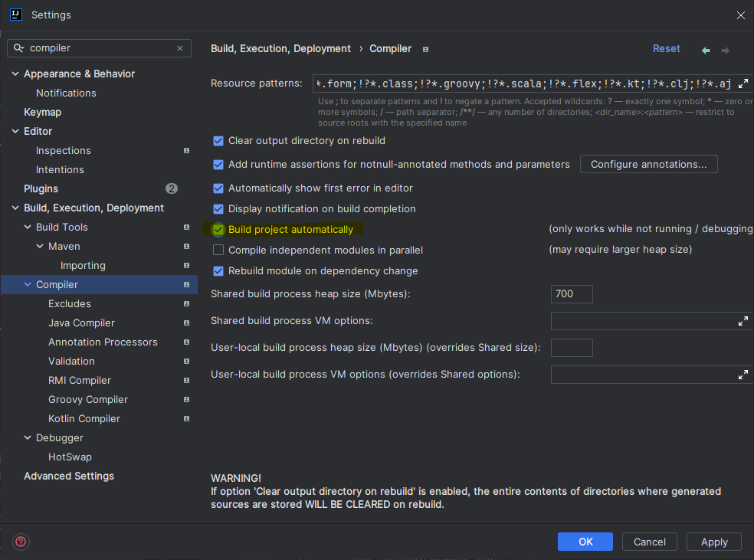
Task: Navigate back with the left arrow icon
Action: pos(706,50)
